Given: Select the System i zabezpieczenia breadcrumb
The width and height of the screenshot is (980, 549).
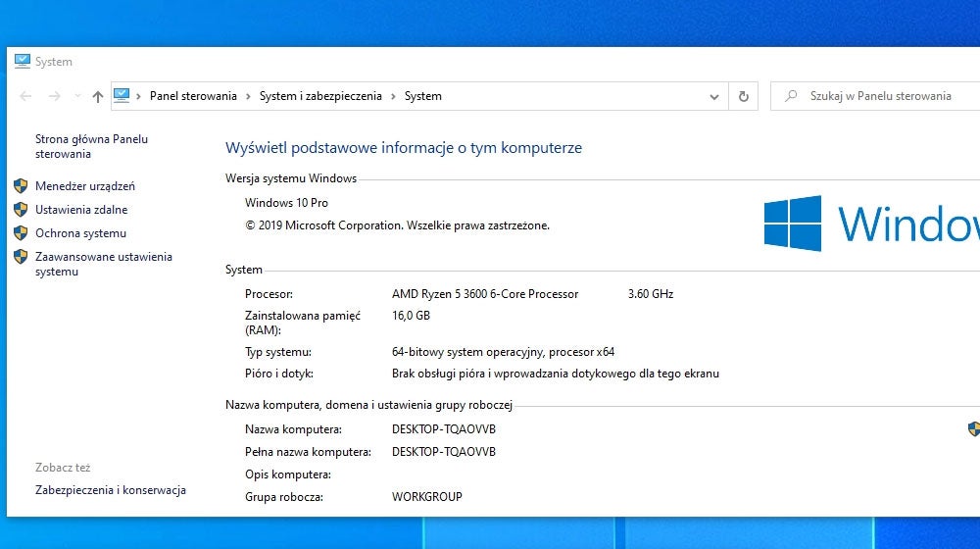Looking at the screenshot, I should coord(320,96).
